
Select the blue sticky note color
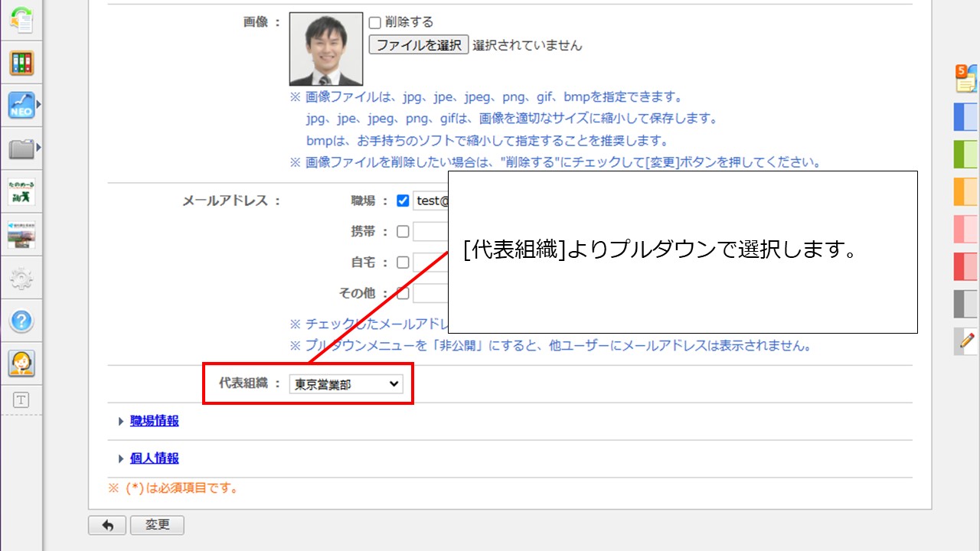tap(965, 117)
